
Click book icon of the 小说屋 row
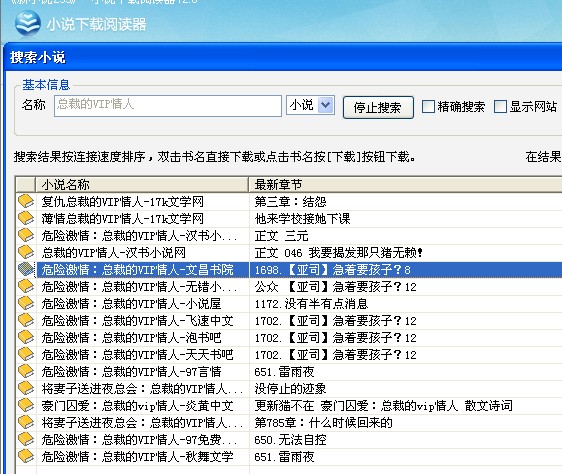[x=26, y=303]
